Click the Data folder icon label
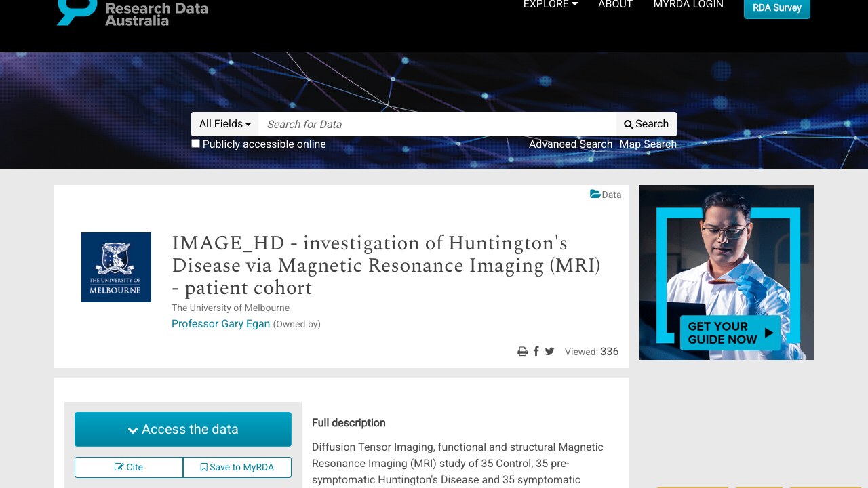This screenshot has width=868, height=488. pos(606,195)
